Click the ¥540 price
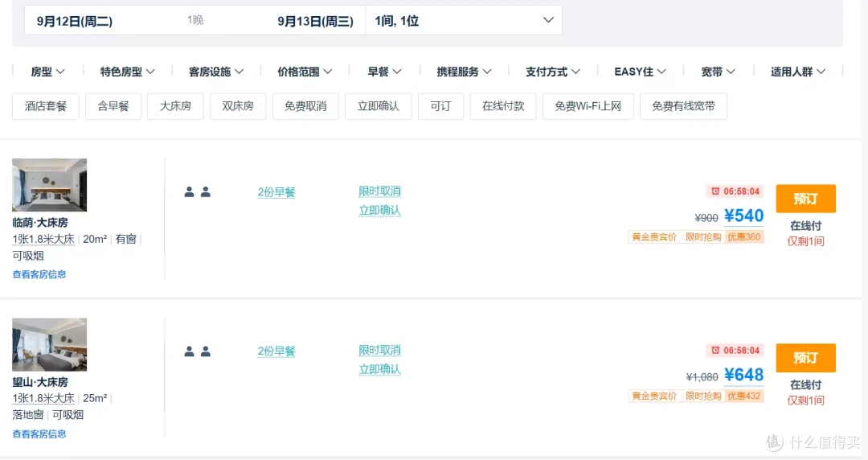The height and width of the screenshot is (460, 868). (743, 216)
